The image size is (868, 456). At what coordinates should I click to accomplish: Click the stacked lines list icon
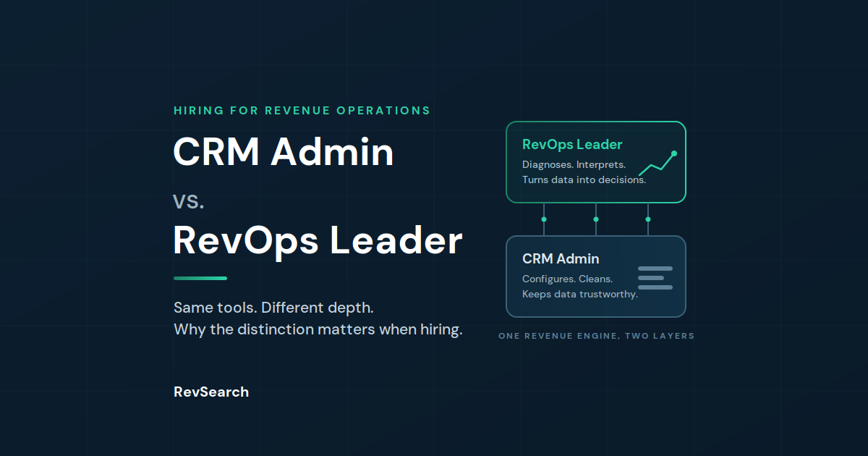655,278
